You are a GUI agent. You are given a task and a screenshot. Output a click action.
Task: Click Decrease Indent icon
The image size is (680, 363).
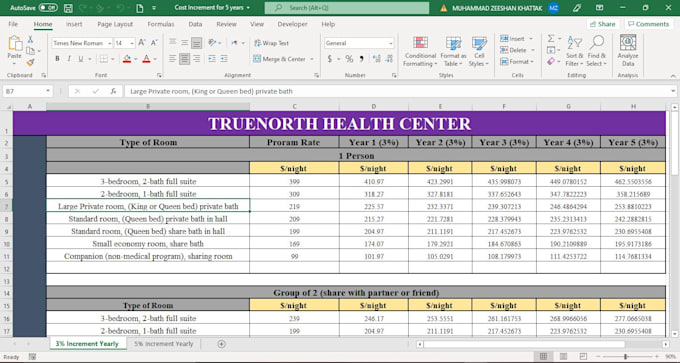click(x=212, y=59)
